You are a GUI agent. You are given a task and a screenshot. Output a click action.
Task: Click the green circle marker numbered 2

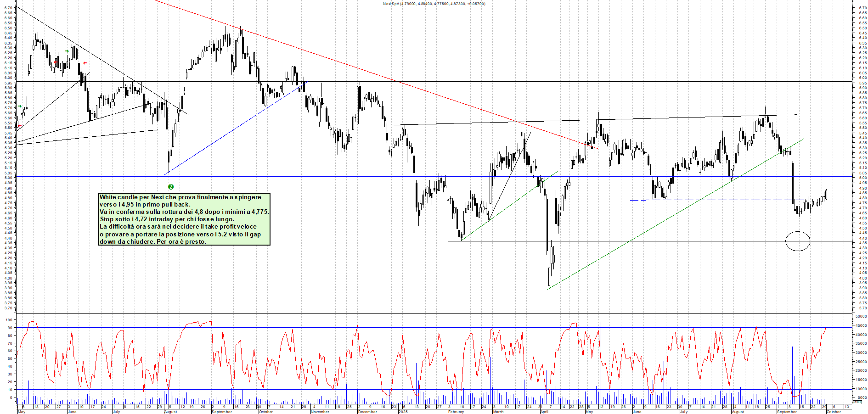coord(171,187)
